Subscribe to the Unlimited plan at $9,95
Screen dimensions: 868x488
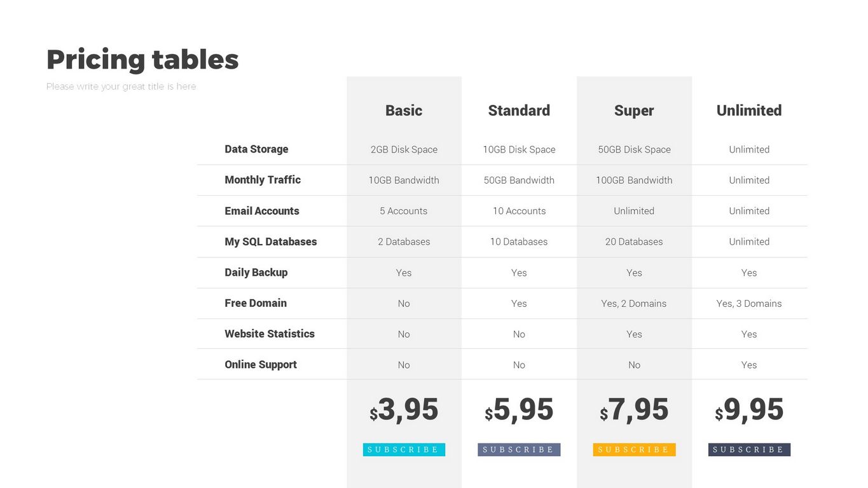coord(749,450)
